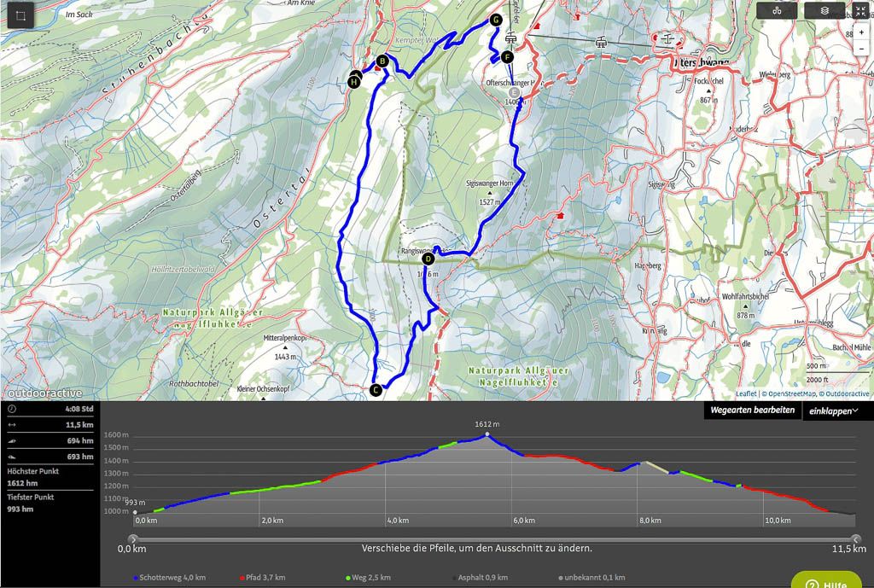Viewport: 874px width, 588px height.
Task: Exit fullscreen map view
Action: (x=859, y=11)
